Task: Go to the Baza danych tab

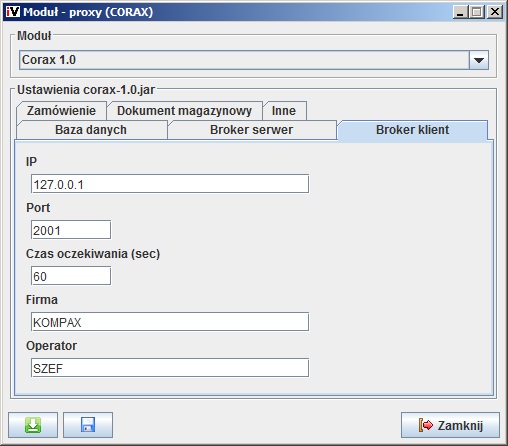Action: (91, 130)
